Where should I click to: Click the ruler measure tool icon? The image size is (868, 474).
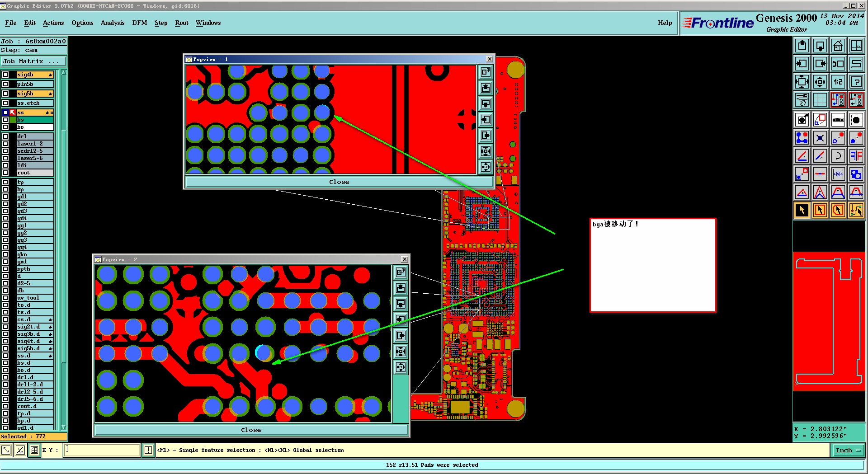coord(838,120)
